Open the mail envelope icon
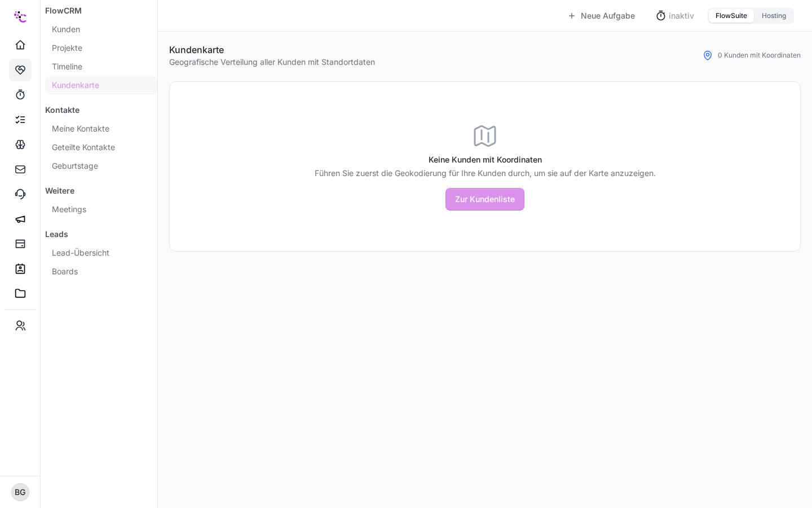This screenshot has width=812, height=508. [x=20, y=169]
